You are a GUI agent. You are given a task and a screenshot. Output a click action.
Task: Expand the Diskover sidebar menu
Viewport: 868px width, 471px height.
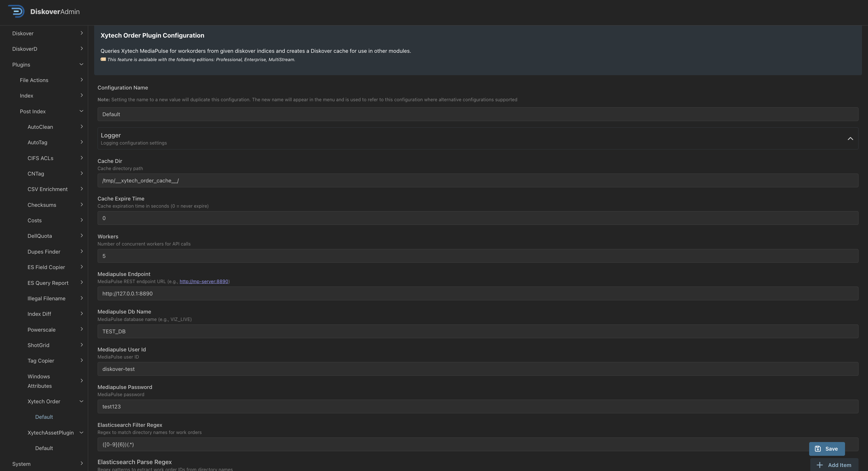48,33
